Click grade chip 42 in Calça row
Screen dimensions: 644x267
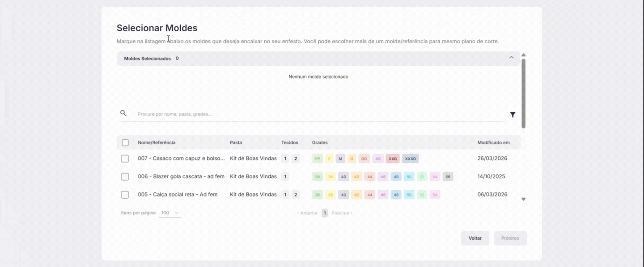point(356,195)
